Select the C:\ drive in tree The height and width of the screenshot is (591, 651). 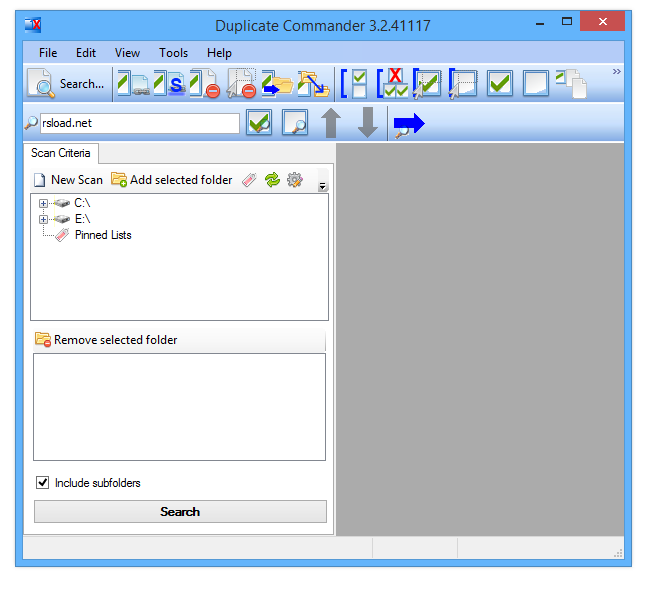pos(82,203)
